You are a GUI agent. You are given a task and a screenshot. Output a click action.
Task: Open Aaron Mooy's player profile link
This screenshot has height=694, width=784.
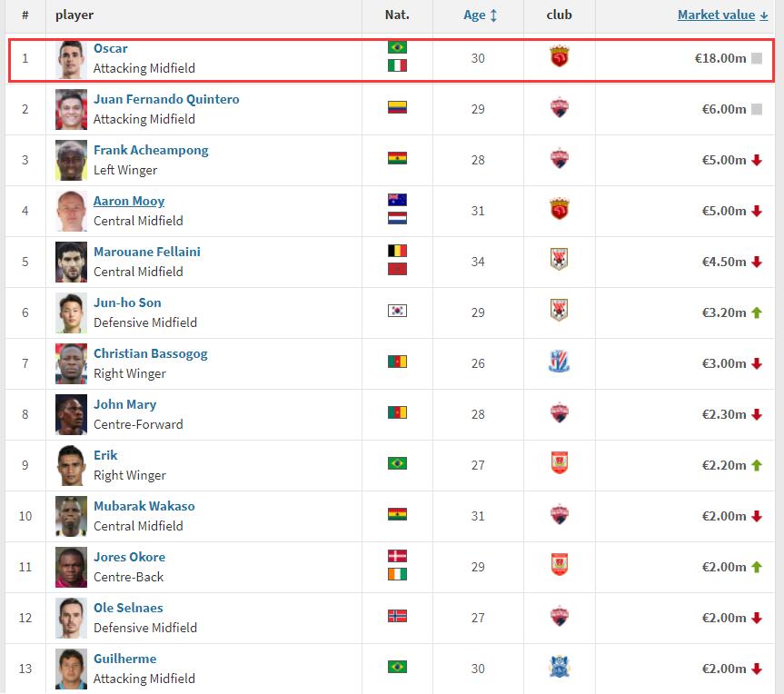click(129, 201)
